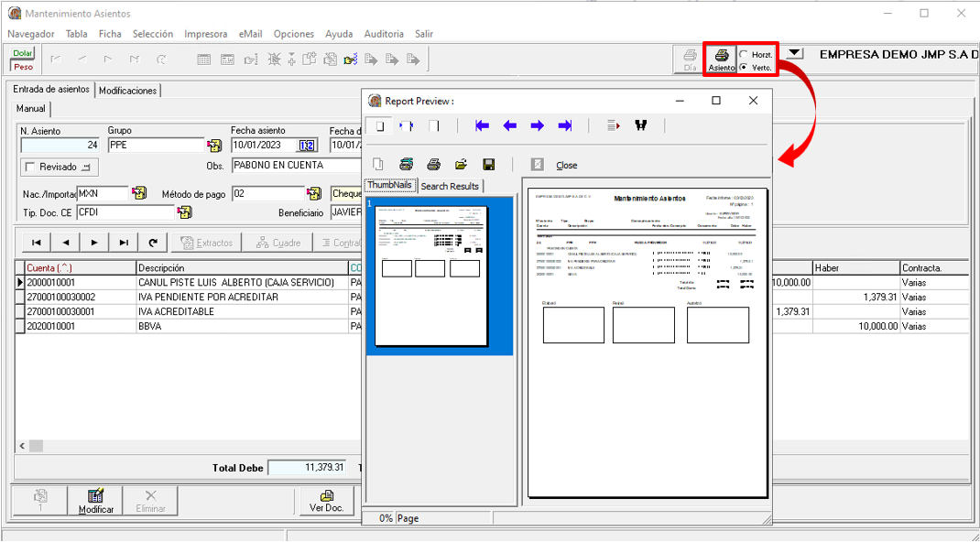Viewport: 980px width, 542px height.
Task: Refresh the grid with the navigator reload arrow
Action: 153,243
